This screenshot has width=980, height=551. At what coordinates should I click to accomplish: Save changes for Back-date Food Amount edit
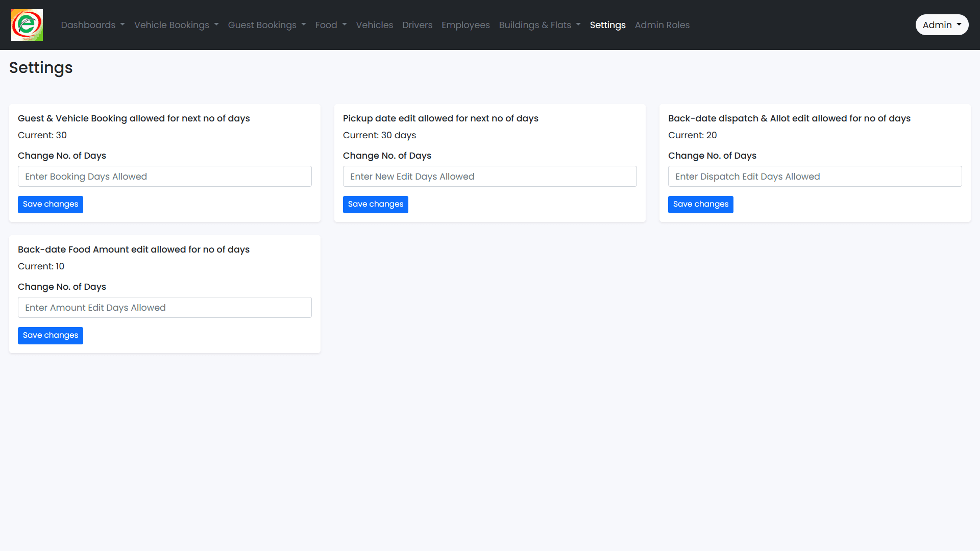tap(50, 335)
